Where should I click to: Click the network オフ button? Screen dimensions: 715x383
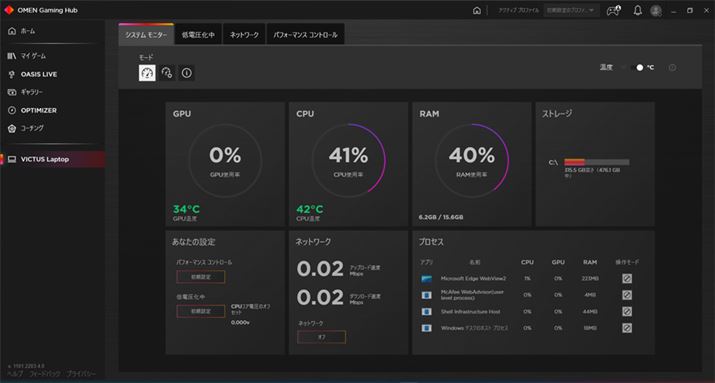click(321, 337)
